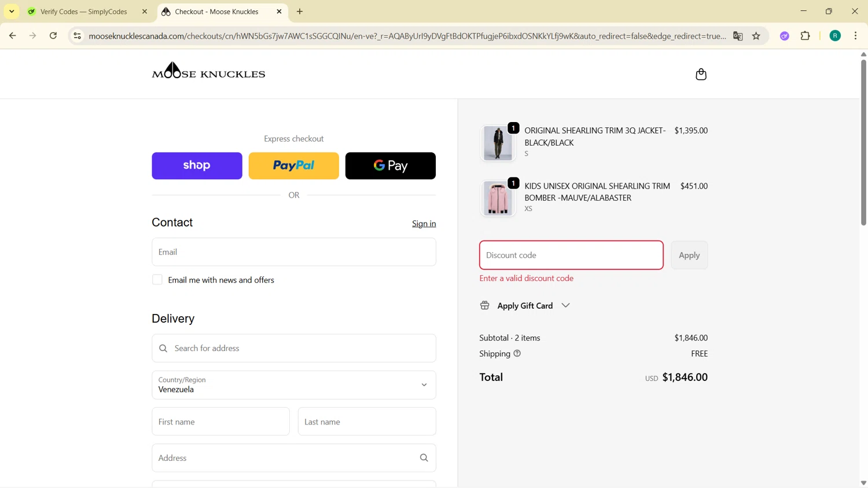This screenshot has width=868, height=488.
Task: Pay with Google Pay button
Action: (x=391, y=166)
